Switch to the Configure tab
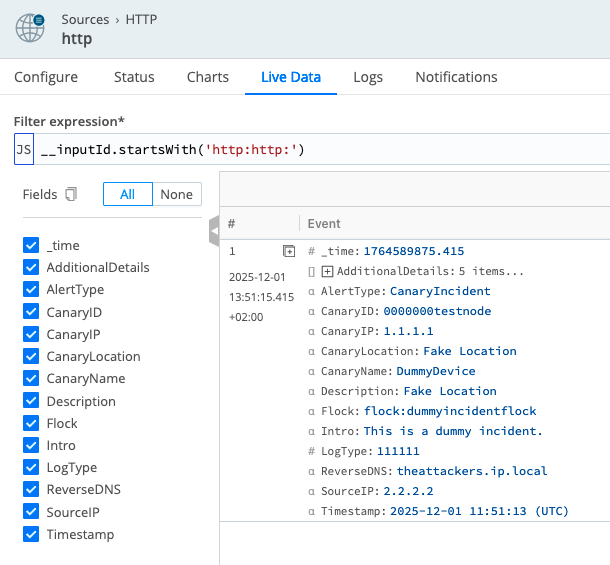The width and height of the screenshot is (610, 565). (46, 77)
